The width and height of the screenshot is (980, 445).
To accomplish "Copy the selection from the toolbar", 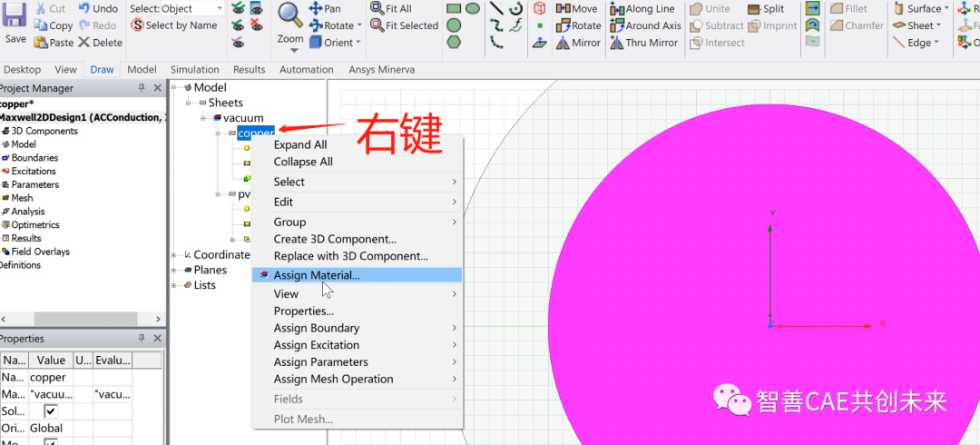I will pyautogui.click(x=54, y=25).
